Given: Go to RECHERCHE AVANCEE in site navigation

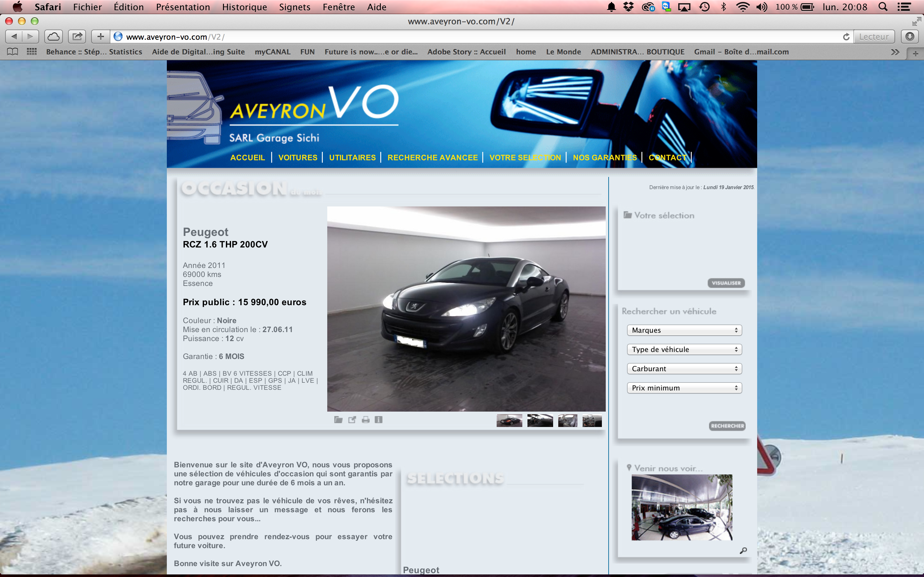Looking at the screenshot, I should 432,158.
